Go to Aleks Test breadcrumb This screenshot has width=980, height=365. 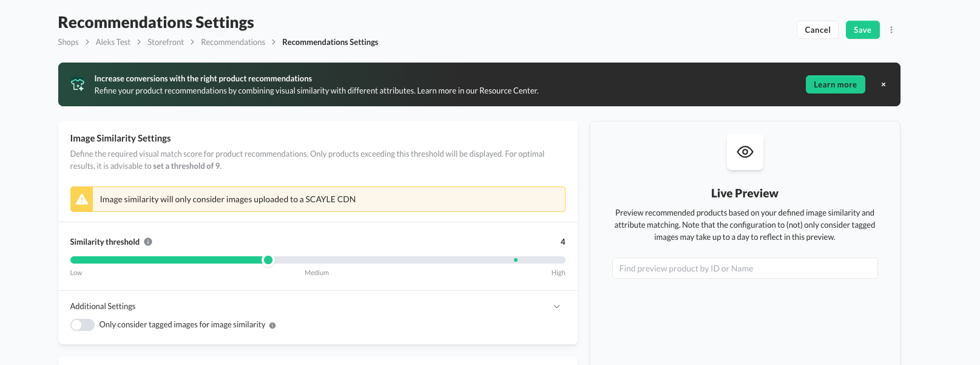pos(113,42)
